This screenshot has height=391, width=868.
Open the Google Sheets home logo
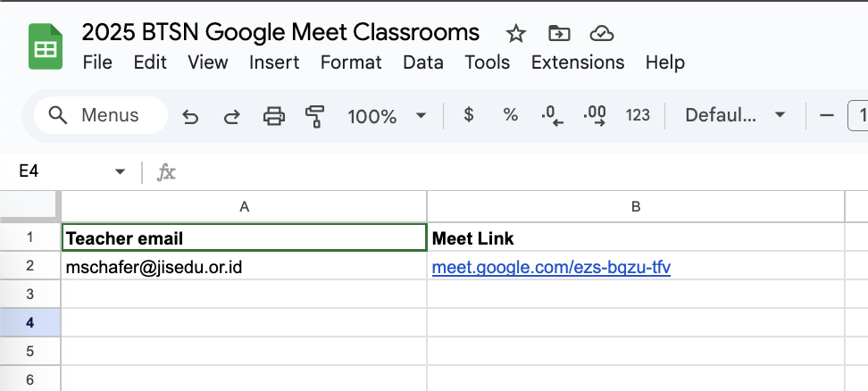(46, 46)
